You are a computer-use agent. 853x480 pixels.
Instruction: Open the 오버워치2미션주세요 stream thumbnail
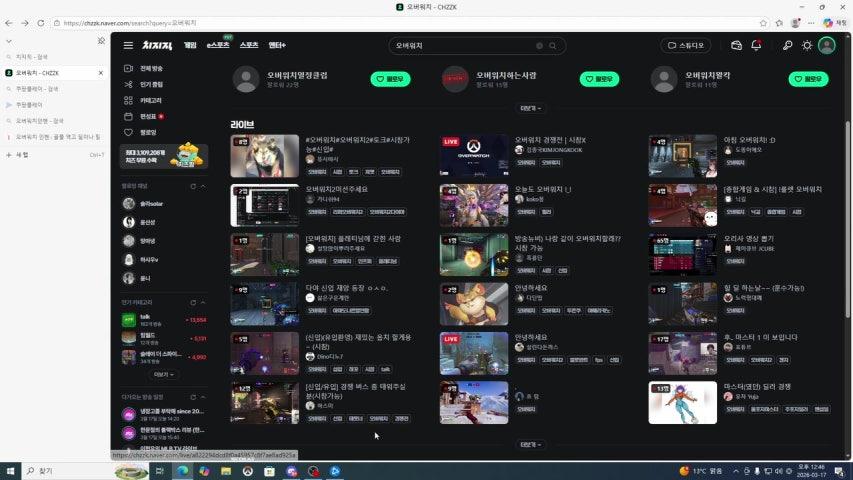(x=264, y=205)
